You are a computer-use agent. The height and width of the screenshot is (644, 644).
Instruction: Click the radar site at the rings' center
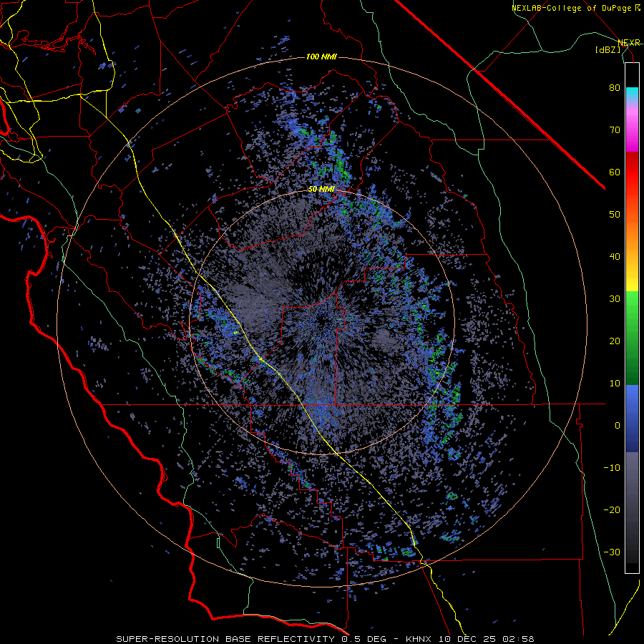pos(322,321)
